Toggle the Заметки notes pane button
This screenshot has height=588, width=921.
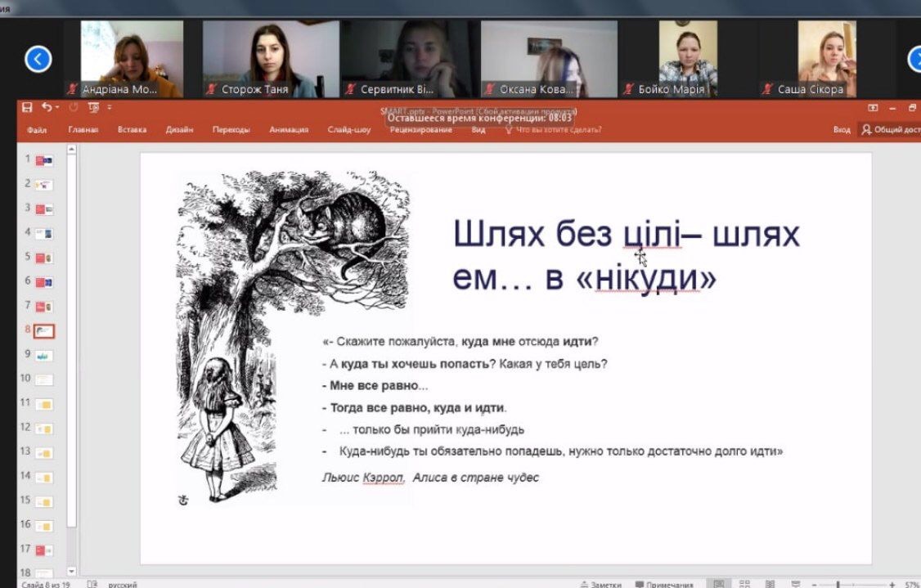point(600,585)
